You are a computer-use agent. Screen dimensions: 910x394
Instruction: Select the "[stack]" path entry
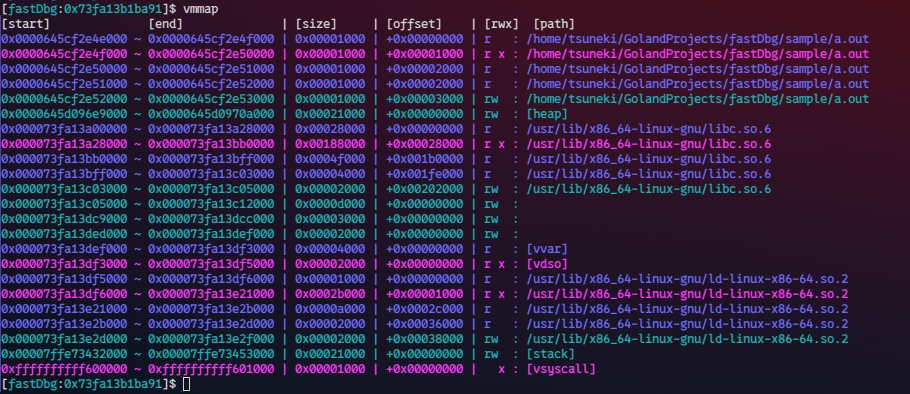click(x=551, y=353)
